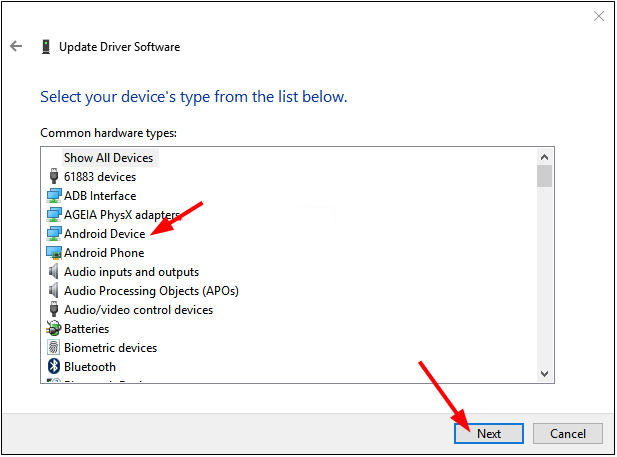Select the Bluetooth entry
617x457 pixels.
(90, 367)
